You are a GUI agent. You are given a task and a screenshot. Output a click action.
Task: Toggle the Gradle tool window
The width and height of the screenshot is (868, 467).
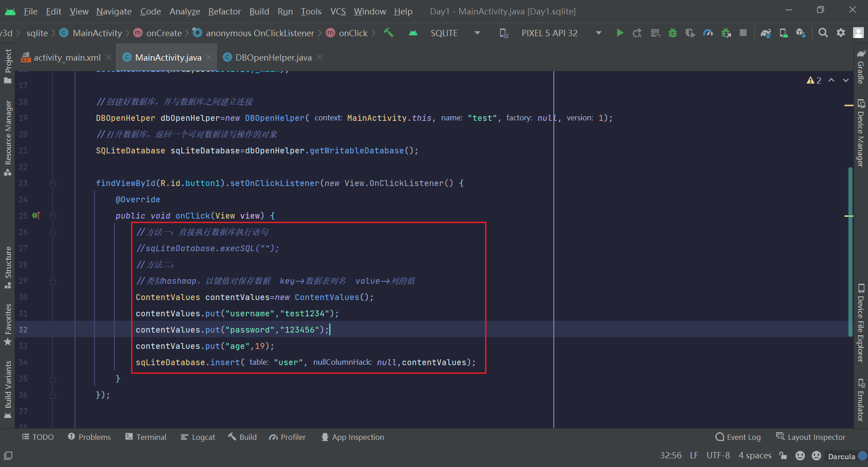[861, 67]
